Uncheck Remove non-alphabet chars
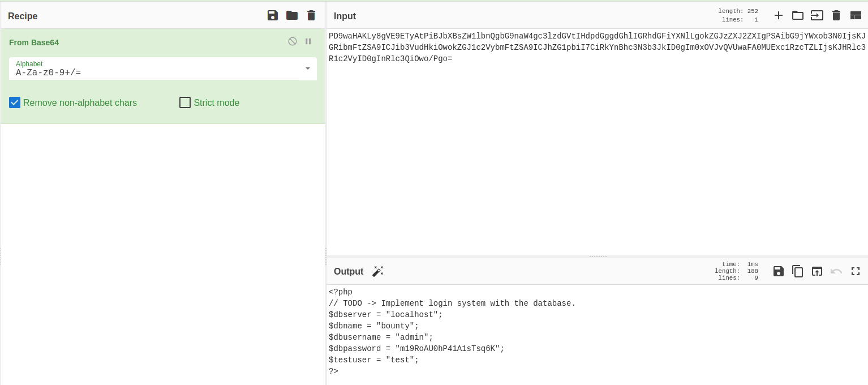This screenshot has width=868, height=385. (15, 102)
